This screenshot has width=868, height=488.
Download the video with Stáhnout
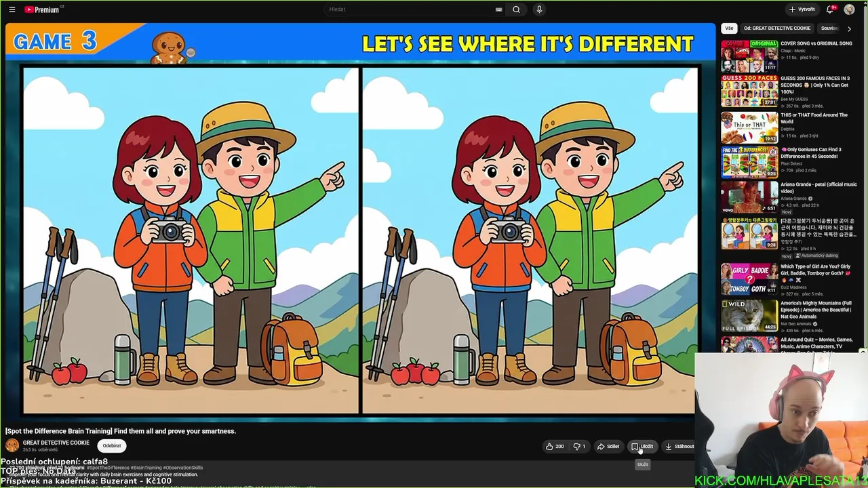pyautogui.click(x=679, y=447)
